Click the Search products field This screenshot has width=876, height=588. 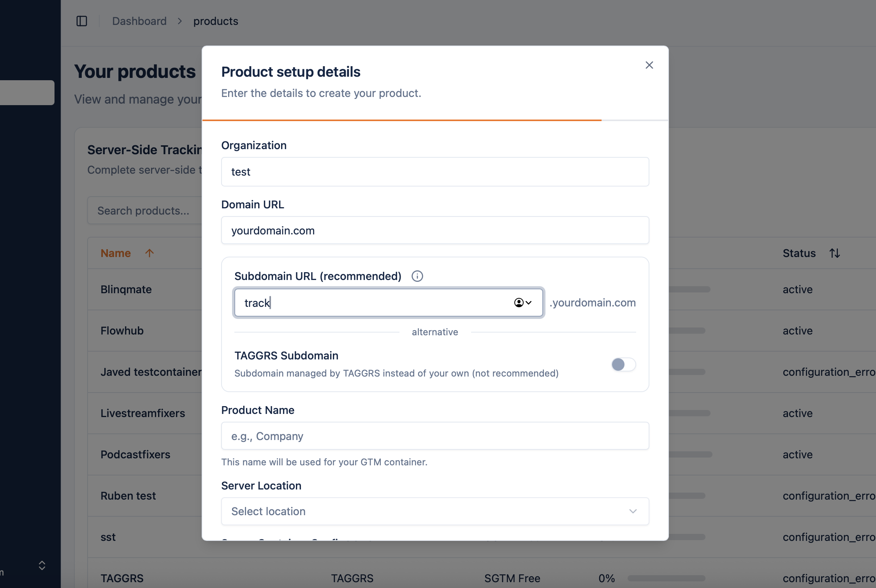(144, 210)
